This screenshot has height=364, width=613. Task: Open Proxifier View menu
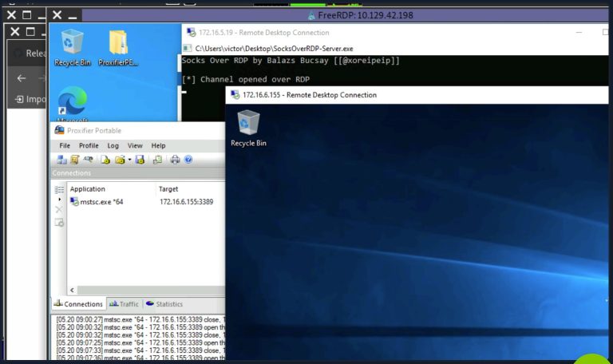coord(135,145)
